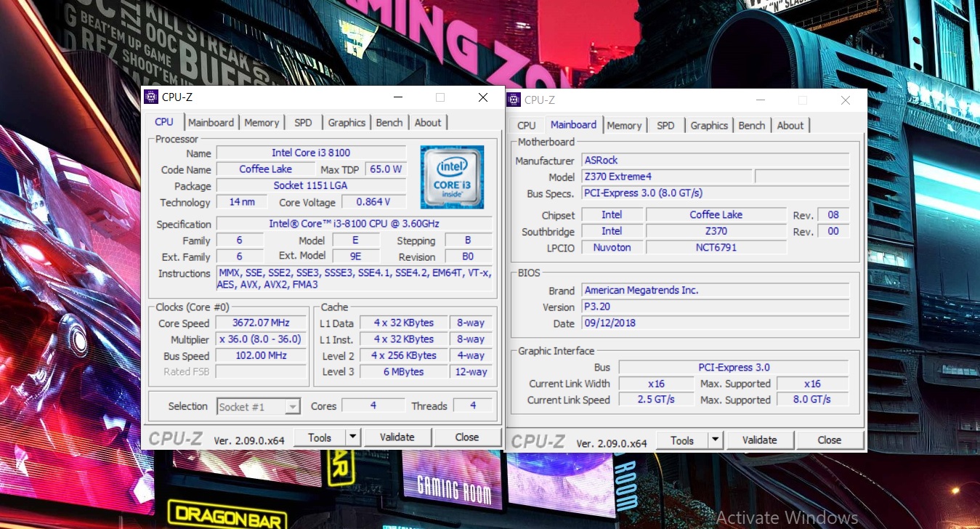
Task: Switch to Graphics tab in the motherboard window
Action: [709, 126]
